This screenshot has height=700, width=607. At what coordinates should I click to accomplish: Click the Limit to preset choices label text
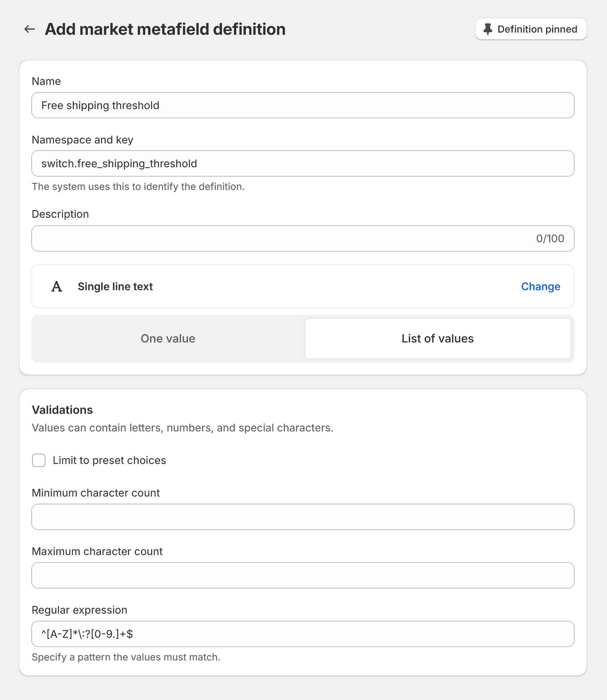click(x=109, y=460)
